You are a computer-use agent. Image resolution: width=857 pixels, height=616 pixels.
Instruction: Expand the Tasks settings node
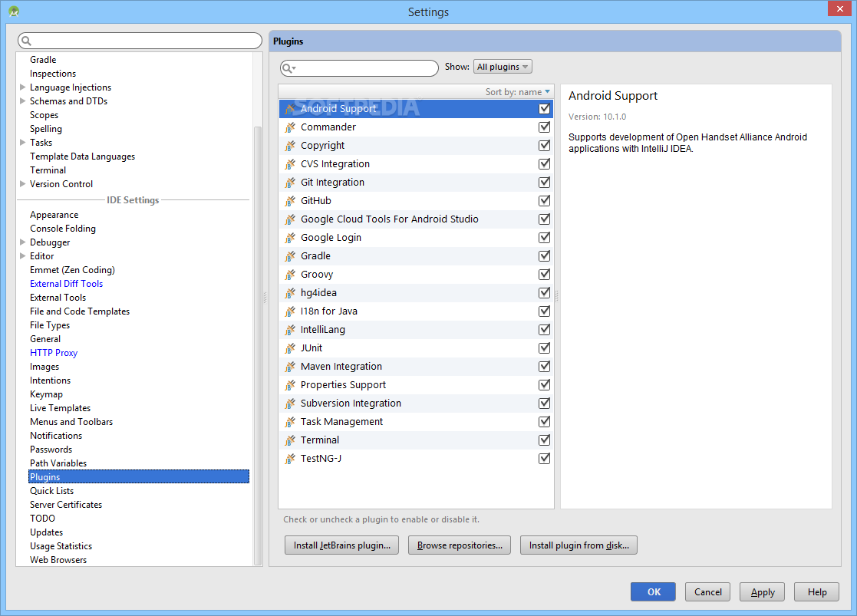[x=22, y=142]
